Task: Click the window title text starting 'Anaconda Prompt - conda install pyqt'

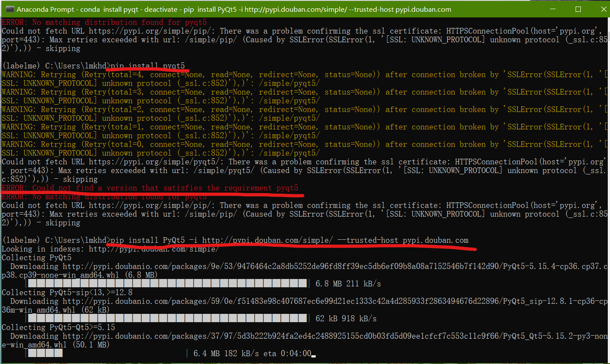Action: pyautogui.click(x=234, y=9)
